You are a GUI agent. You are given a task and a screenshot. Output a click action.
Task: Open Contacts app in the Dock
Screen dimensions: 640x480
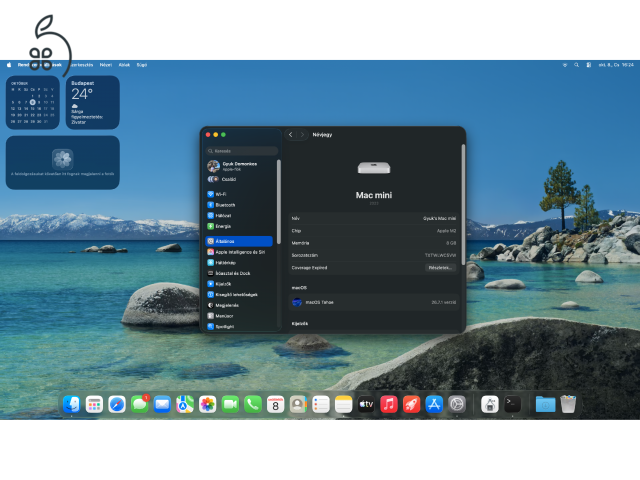[298, 404]
